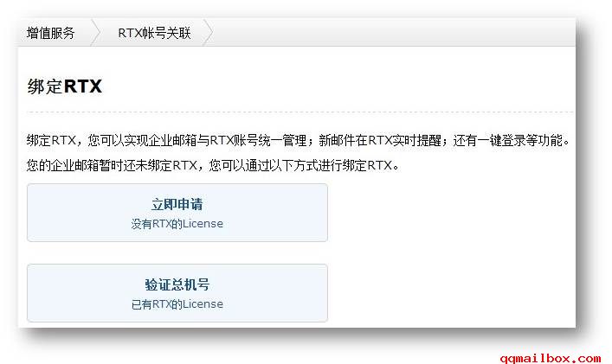
Task: Click the phrase 通过以下方式进行绑定RTX
Action: [318, 166]
